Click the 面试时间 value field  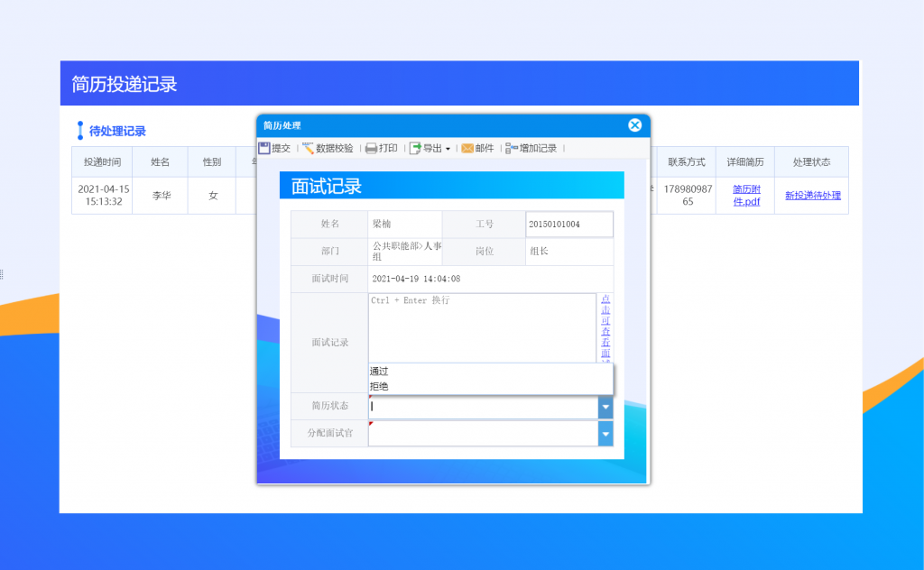490,279
